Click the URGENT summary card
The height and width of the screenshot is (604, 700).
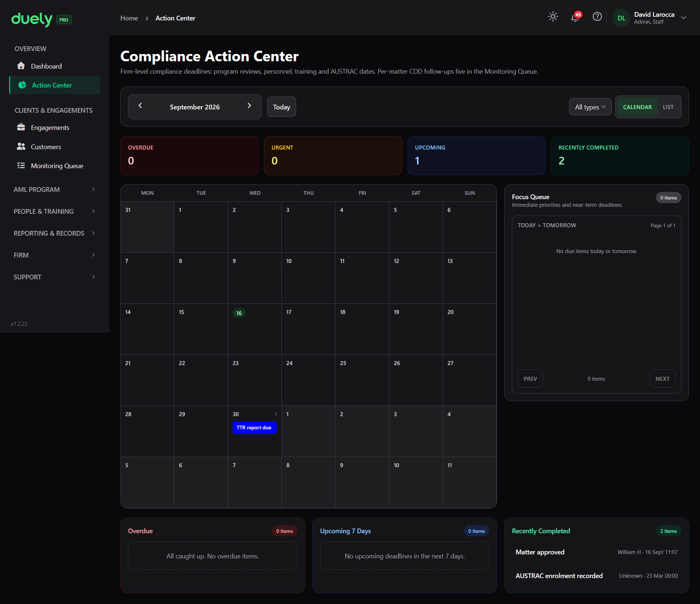[333, 155]
